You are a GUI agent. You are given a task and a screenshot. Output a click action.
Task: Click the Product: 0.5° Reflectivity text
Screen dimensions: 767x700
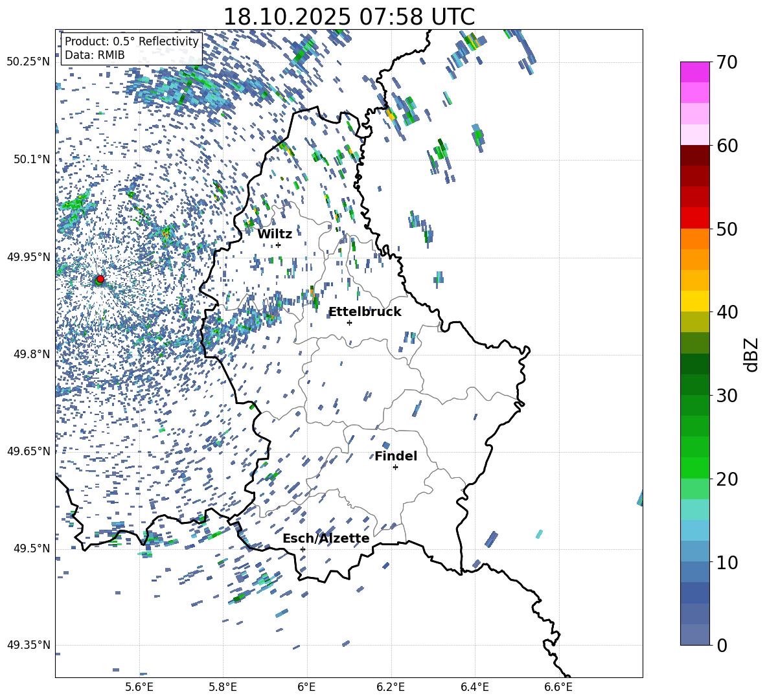(132, 41)
